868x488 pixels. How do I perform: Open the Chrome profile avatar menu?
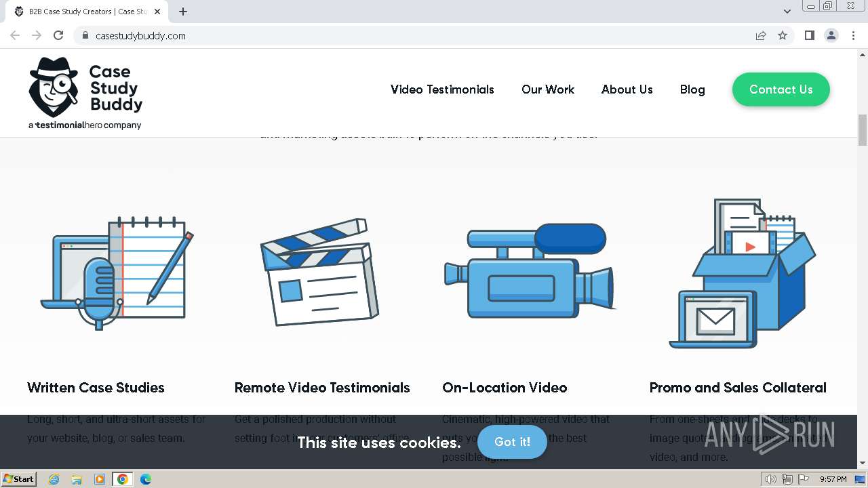tap(831, 35)
